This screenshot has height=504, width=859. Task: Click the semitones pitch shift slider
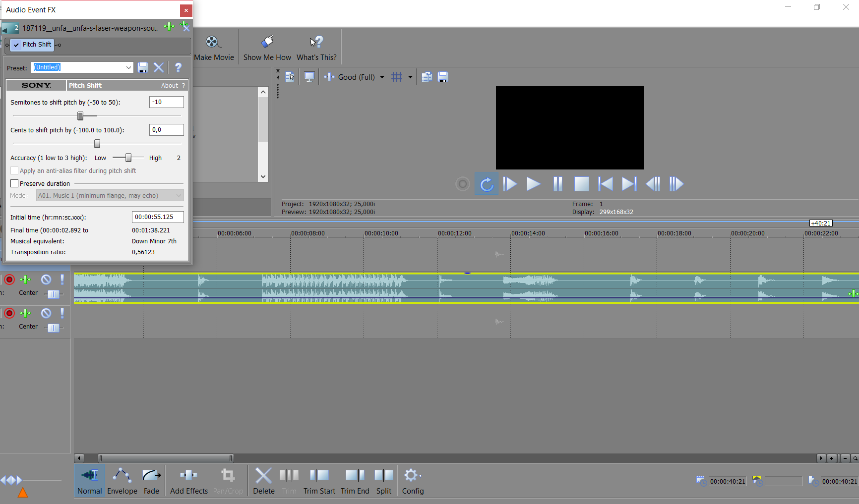click(x=81, y=115)
